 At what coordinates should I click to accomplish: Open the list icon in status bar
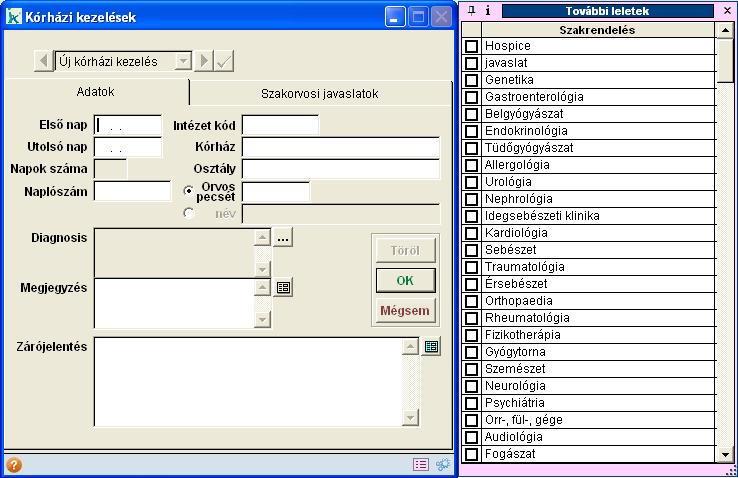(x=421, y=465)
